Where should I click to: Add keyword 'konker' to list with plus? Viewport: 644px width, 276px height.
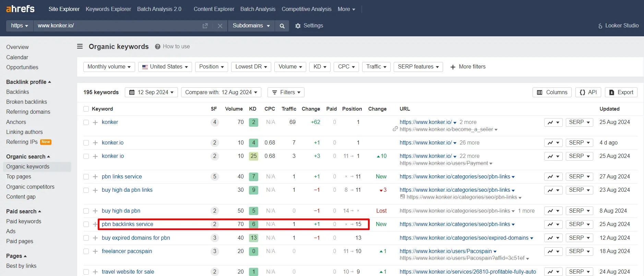pos(95,122)
